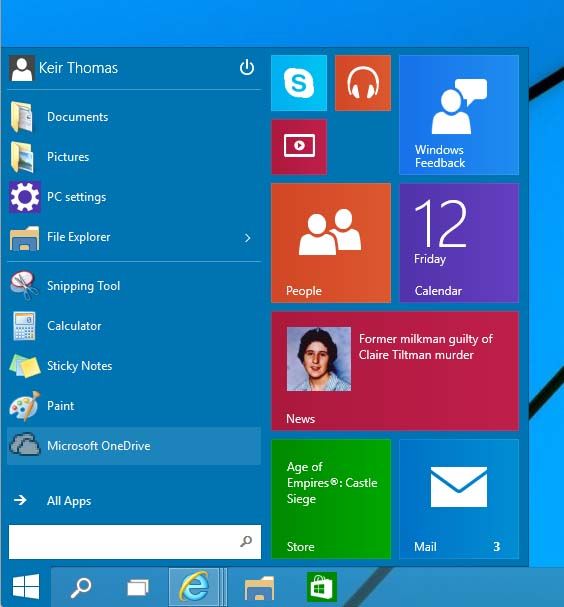Image resolution: width=564 pixels, height=607 pixels.
Task: Launch Snipping Tool from the list
Action: click(134, 286)
